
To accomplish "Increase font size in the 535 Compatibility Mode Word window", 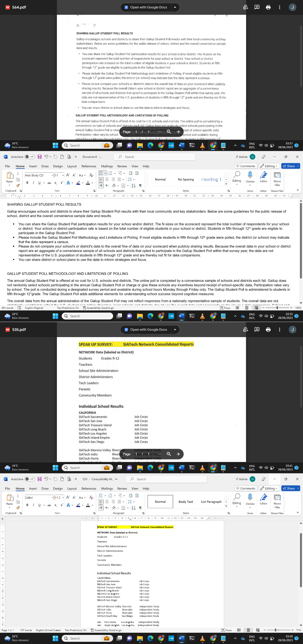I will [x=68, y=497].
